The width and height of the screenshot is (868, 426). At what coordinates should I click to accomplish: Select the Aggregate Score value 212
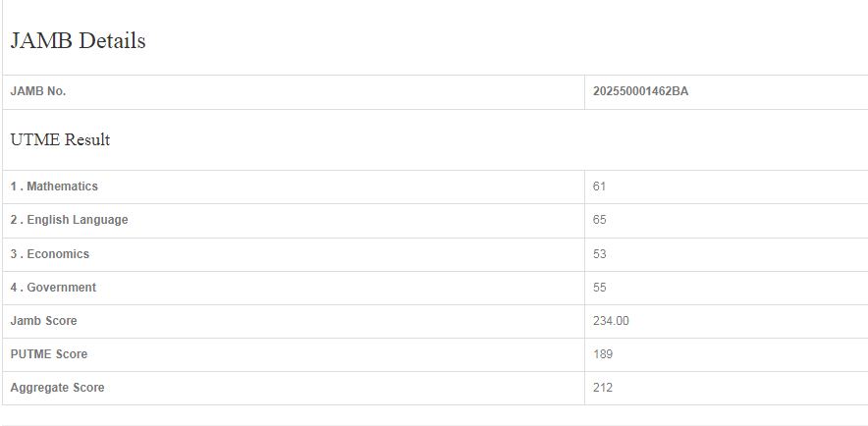(x=602, y=388)
